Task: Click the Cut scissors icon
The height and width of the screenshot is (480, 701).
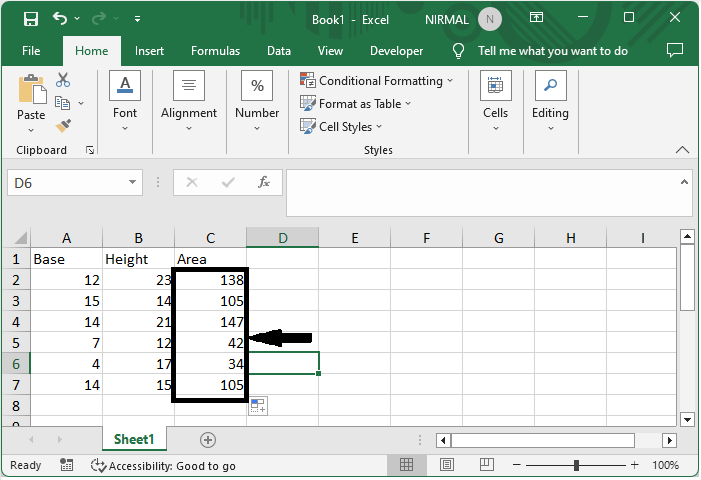Action: coord(63,80)
